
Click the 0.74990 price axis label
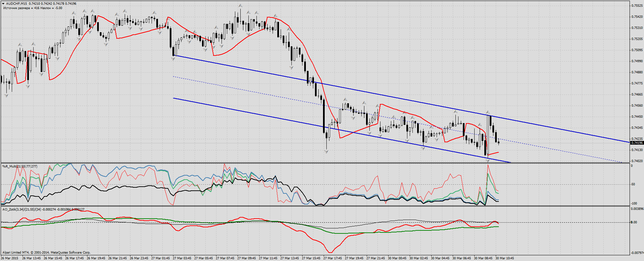637,61
